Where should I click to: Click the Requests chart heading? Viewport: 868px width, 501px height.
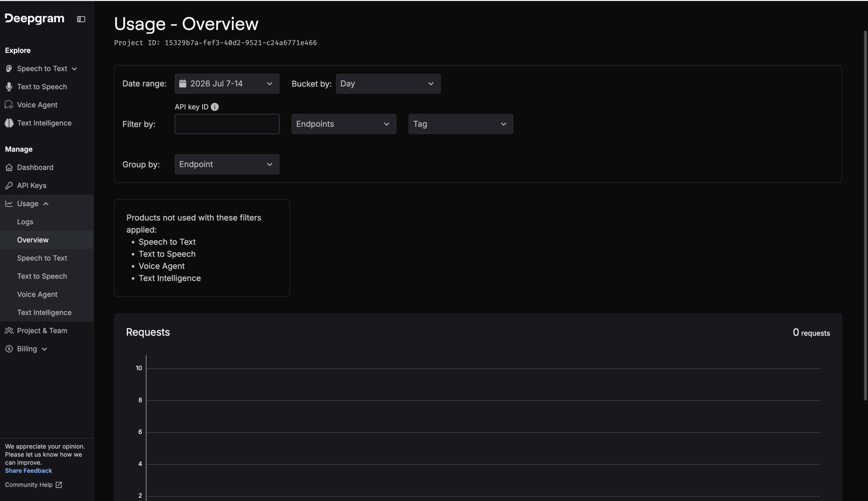tap(147, 332)
